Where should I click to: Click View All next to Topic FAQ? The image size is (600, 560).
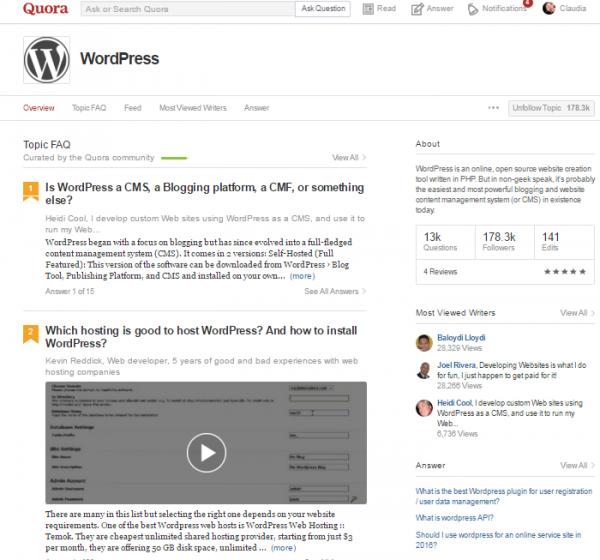point(349,157)
